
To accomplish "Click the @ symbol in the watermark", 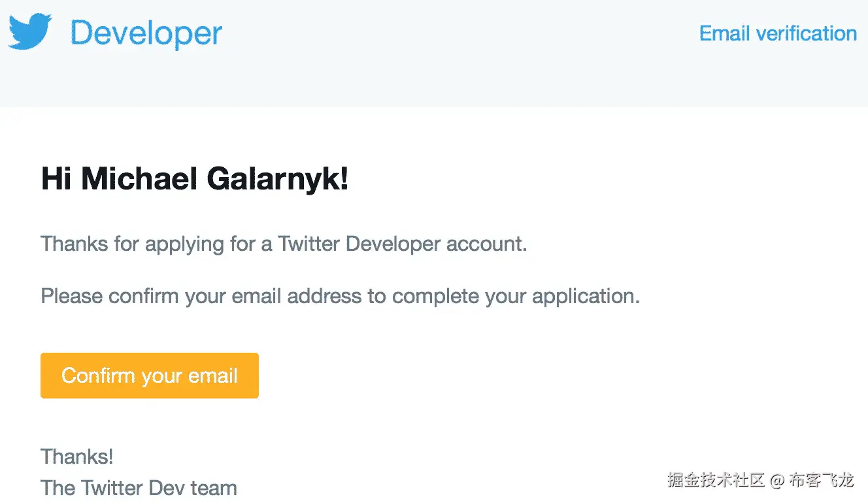I will click(x=776, y=481).
